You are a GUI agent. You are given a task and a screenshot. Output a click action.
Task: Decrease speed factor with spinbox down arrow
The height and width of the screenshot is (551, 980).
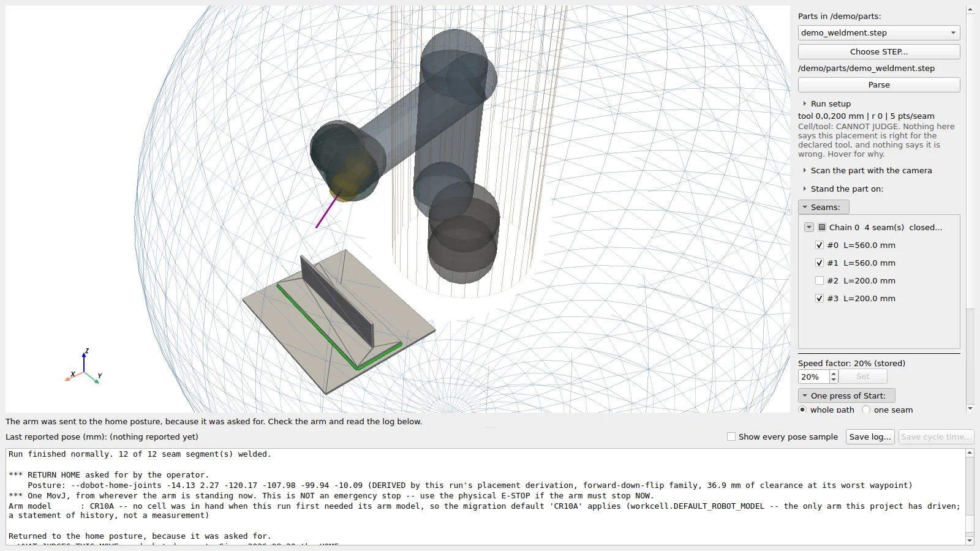(x=833, y=380)
